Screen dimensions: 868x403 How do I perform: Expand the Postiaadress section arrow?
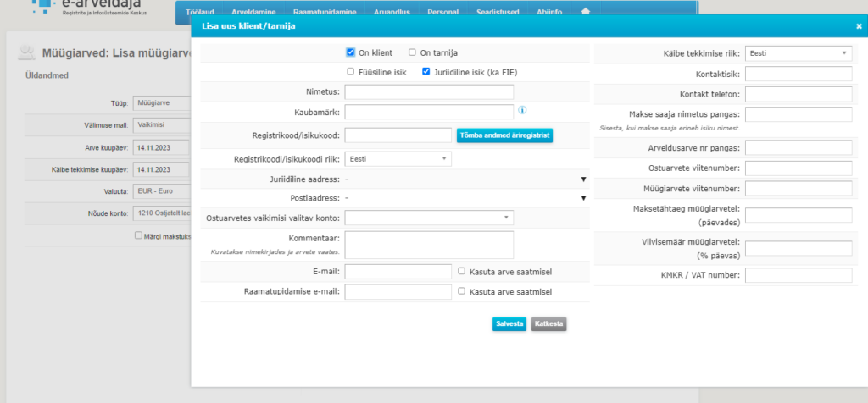coord(583,198)
